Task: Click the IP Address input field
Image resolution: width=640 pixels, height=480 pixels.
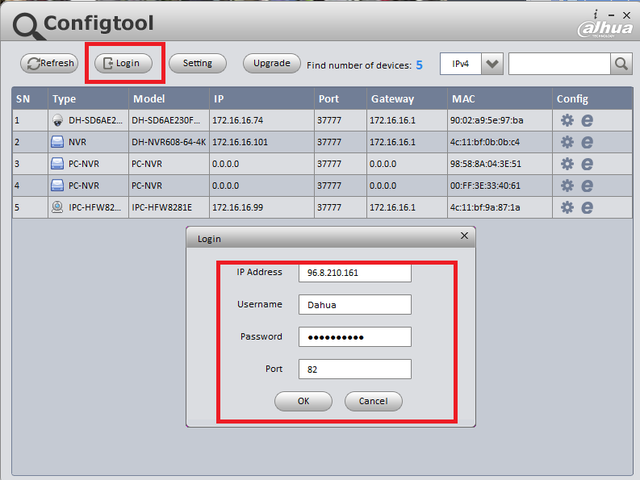Action: pyautogui.click(x=355, y=273)
